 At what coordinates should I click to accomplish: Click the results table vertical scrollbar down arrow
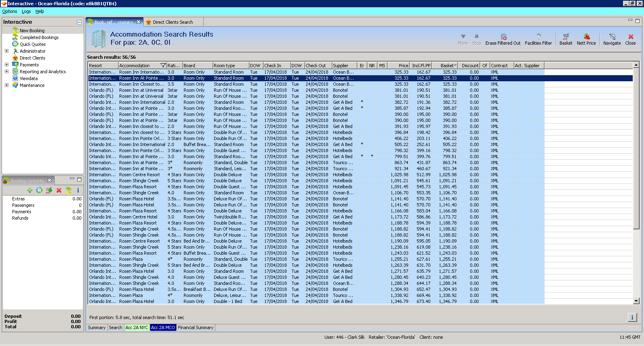tap(636, 301)
